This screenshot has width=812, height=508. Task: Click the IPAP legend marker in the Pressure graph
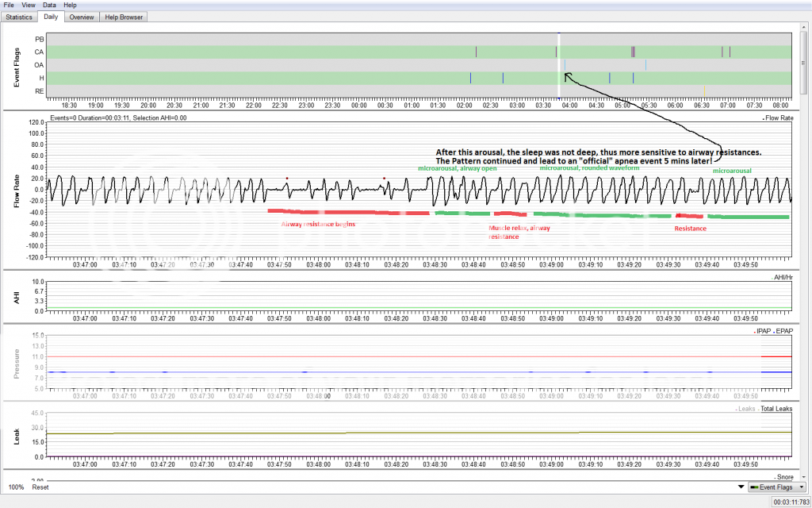[754, 331]
